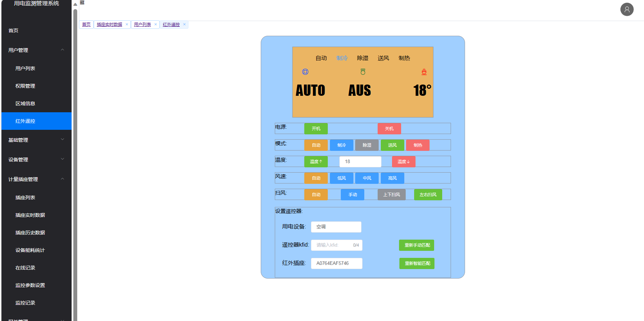
Task: Raise temperature with 温度↑ button
Action: (316, 162)
